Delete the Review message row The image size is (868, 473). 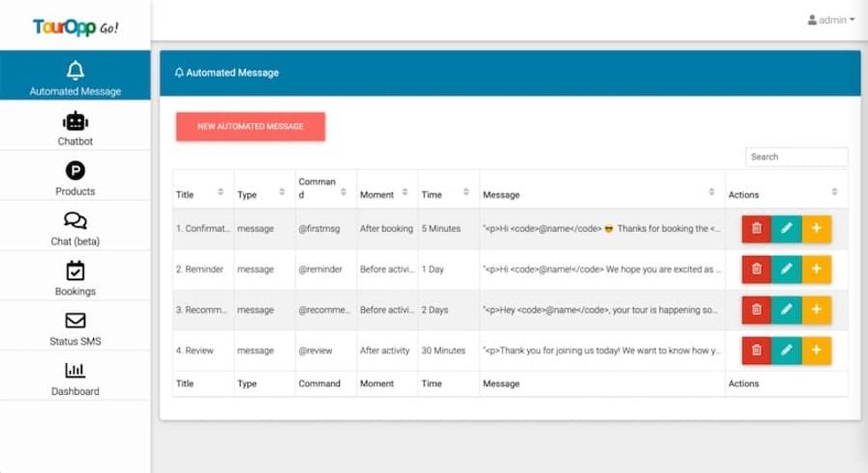pos(756,350)
